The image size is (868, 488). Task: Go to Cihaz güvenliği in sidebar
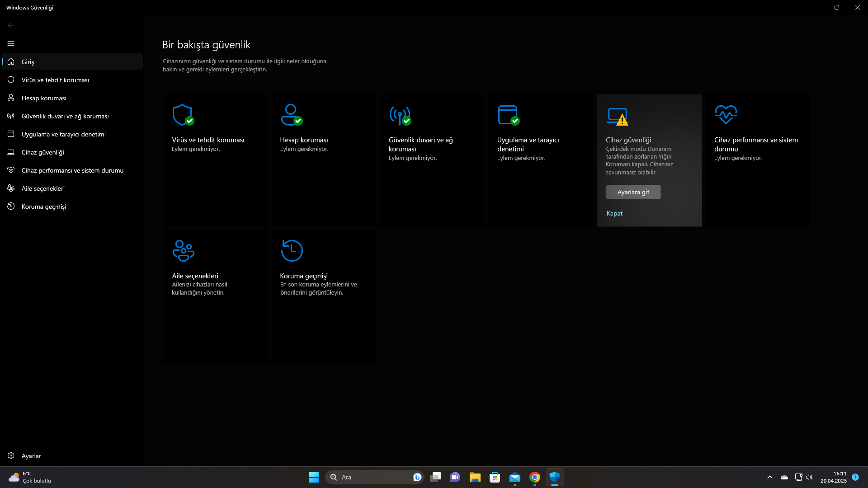[43, 152]
